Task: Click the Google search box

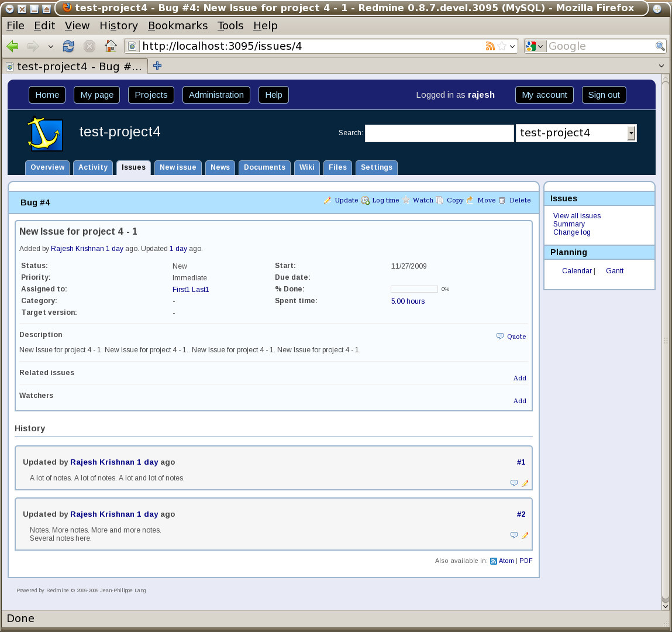Action: coord(601,46)
